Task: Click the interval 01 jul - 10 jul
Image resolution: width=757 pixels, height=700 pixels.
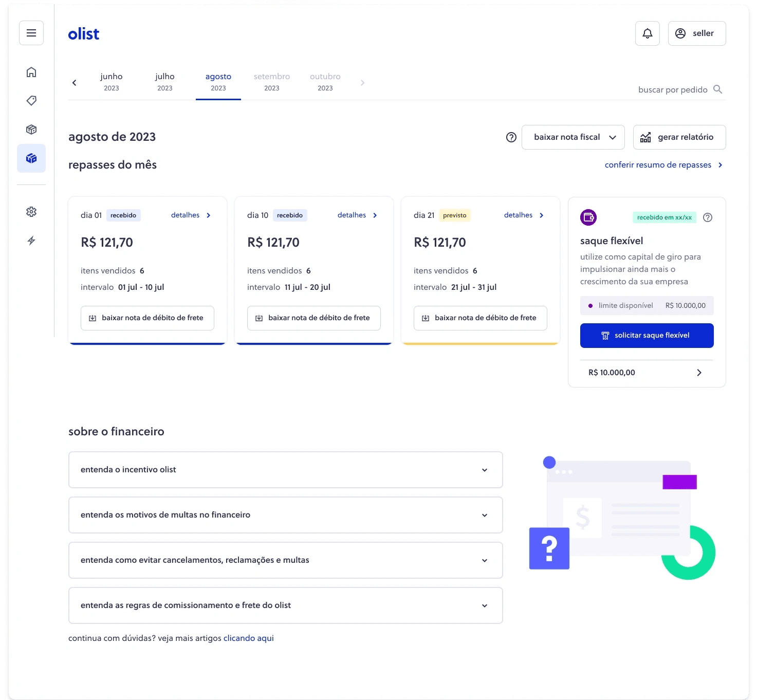Action: 141,287
